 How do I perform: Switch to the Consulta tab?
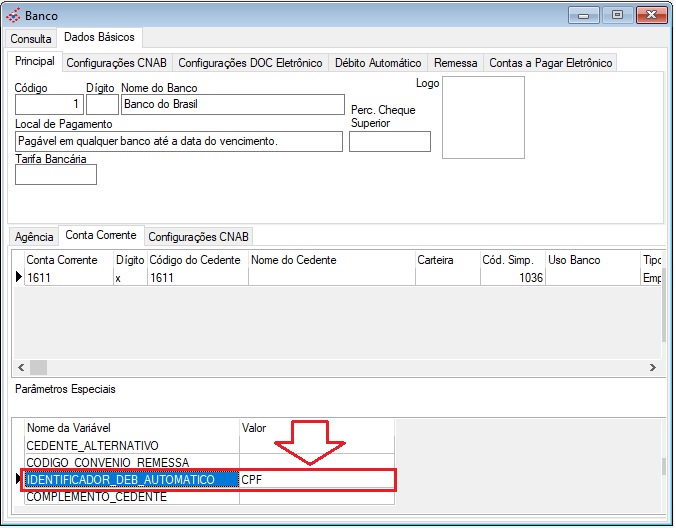[x=31, y=39]
